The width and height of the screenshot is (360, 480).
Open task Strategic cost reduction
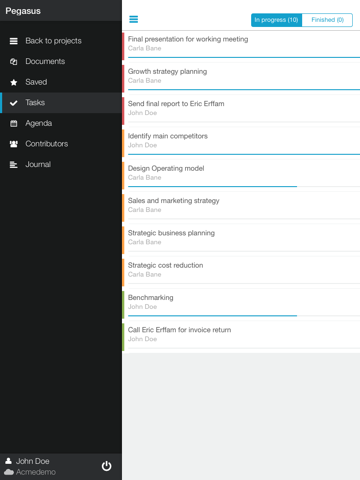(241, 272)
